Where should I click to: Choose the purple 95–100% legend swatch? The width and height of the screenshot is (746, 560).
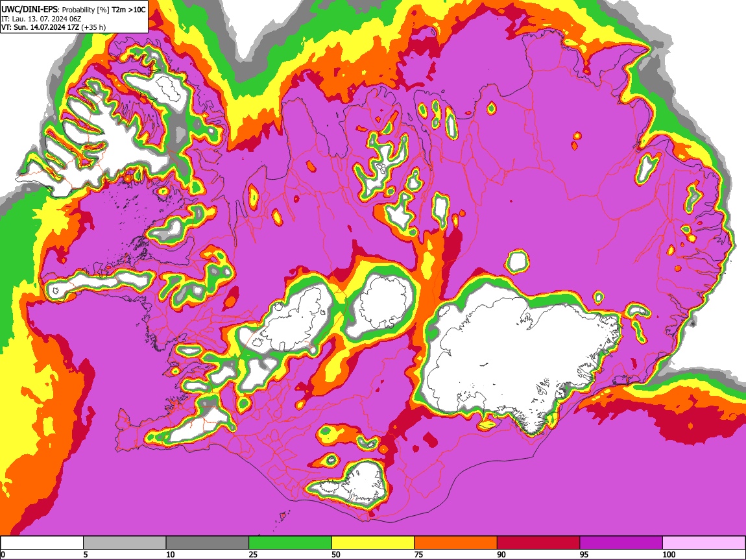[x=621, y=543]
